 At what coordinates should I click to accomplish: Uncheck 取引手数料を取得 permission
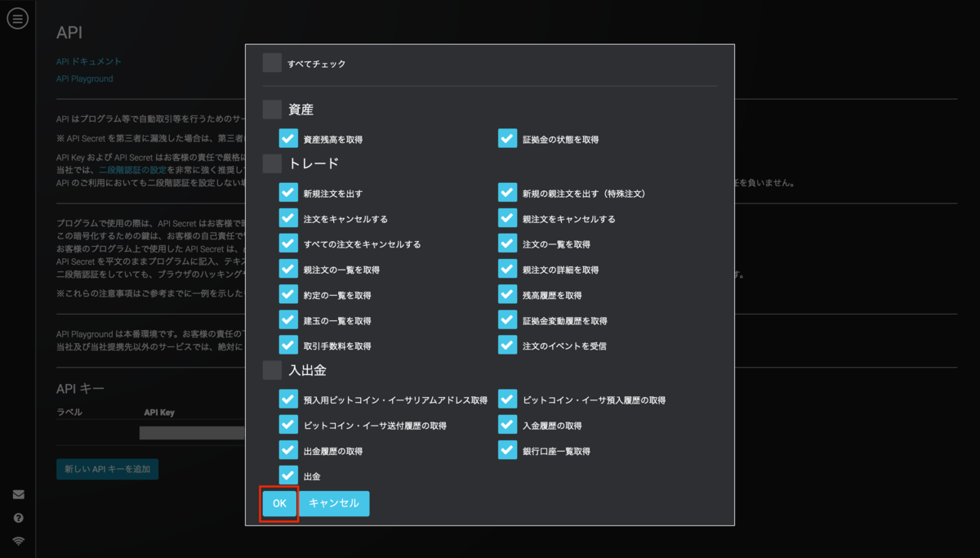coord(287,345)
